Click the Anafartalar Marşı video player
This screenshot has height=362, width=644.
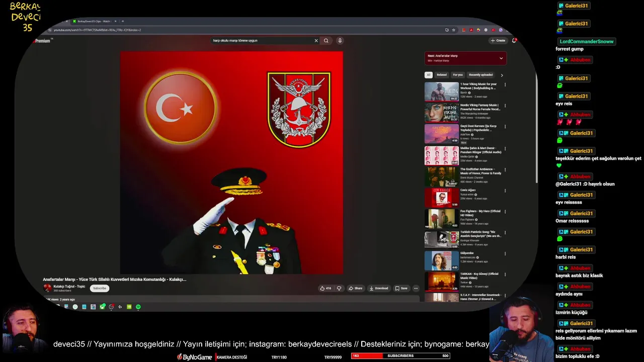point(231,162)
